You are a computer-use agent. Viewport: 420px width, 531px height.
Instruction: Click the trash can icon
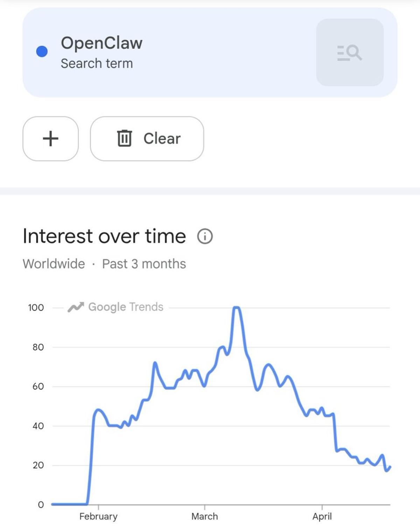[124, 138]
